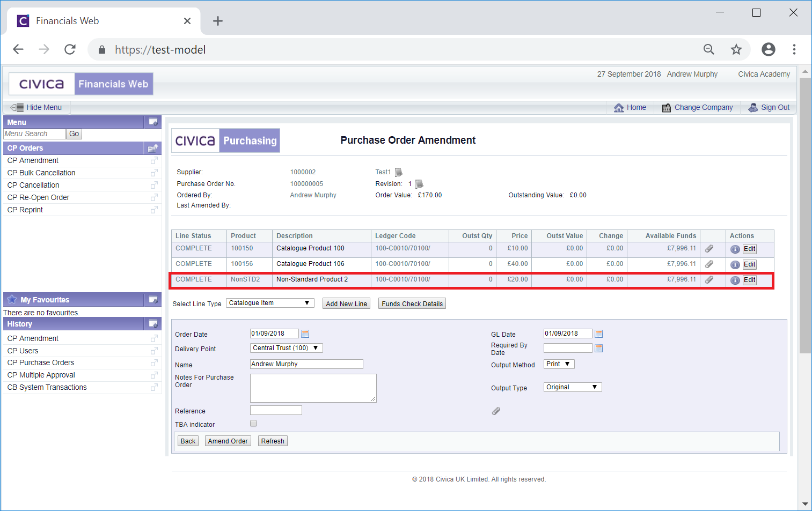This screenshot has height=511, width=812.
Task: Go back in the browser
Action: [x=18, y=49]
